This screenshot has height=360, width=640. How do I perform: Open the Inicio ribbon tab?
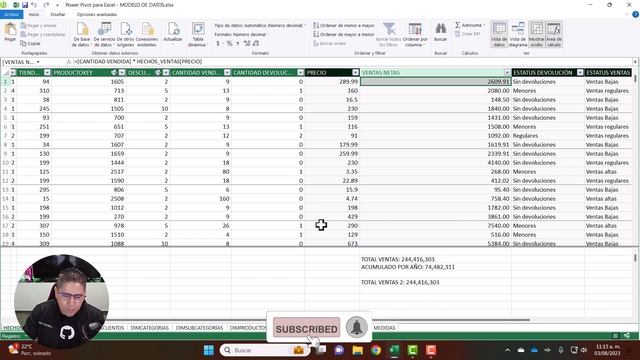(x=34, y=14)
